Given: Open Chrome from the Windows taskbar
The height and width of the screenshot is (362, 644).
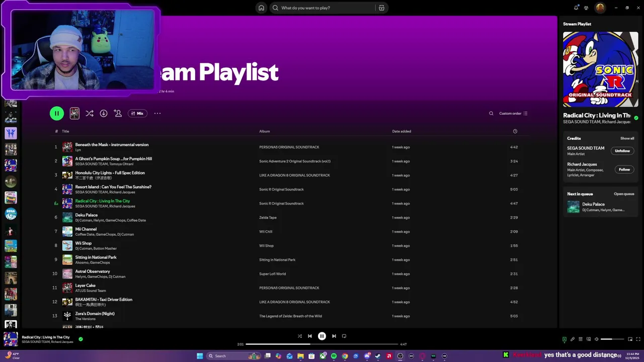Looking at the screenshot, I should (x=345, y=356).
